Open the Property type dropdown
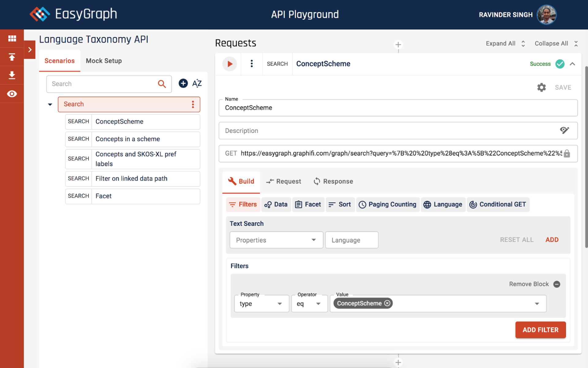Image resolution: width=588 pixels, height=368 pixels. (262, 304)
